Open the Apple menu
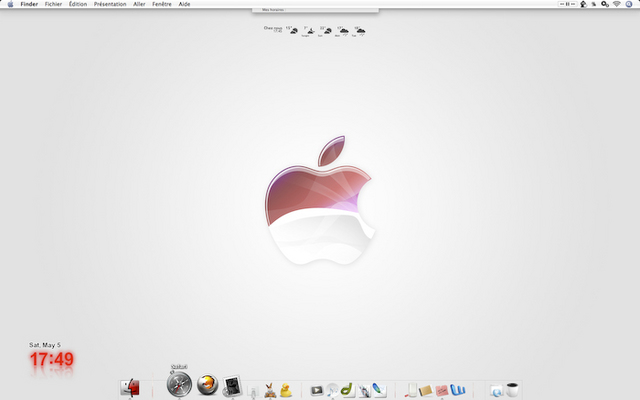Viewport: 640px width, 400px height. click(x=11, y=4)
